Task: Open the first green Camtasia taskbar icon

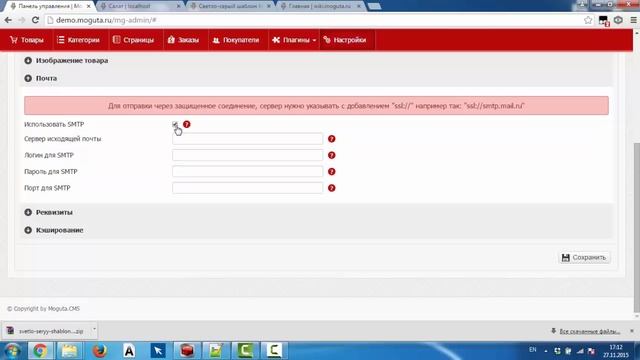Action: [245, 351]
